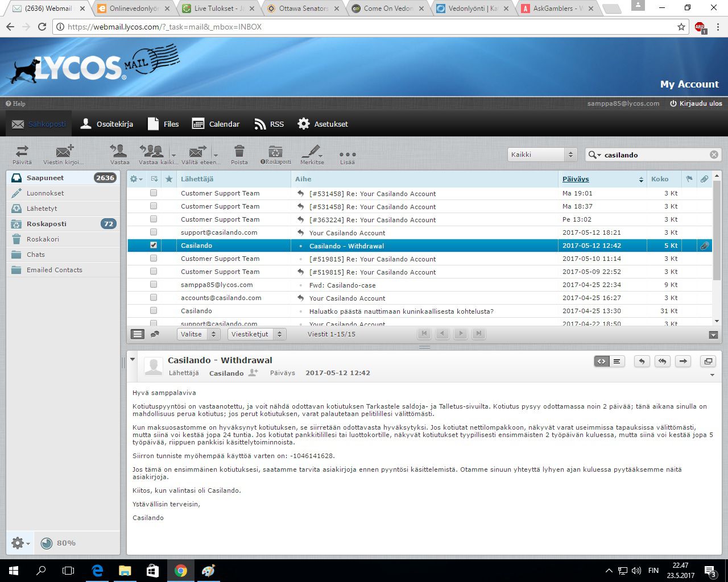
Task: Open the Windows notification center
Action: click(710, 571)
